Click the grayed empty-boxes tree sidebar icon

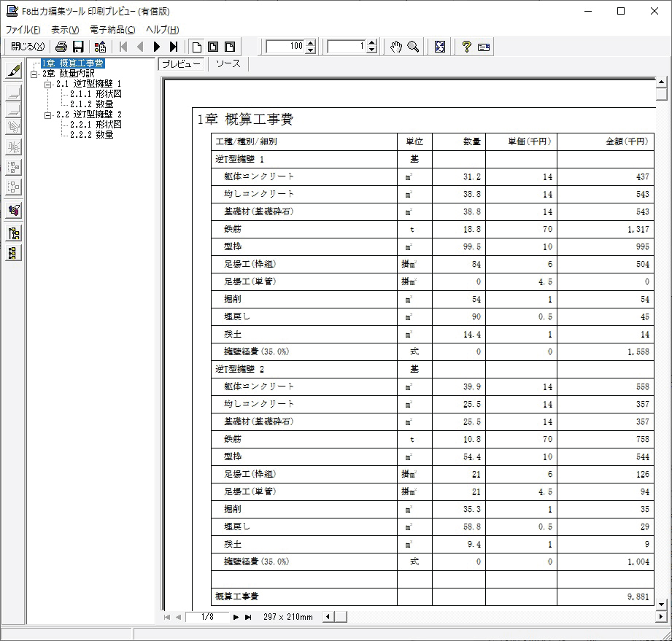[x=14, y=187]
